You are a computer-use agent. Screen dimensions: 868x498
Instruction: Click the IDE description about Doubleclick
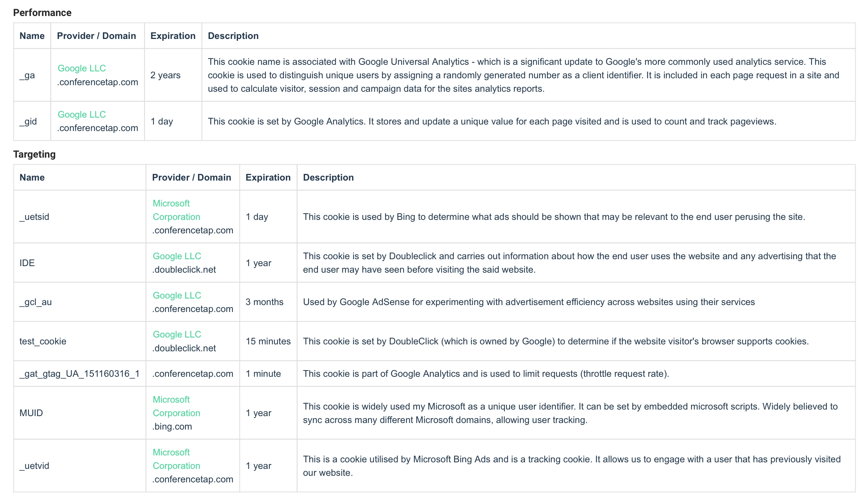569,263
